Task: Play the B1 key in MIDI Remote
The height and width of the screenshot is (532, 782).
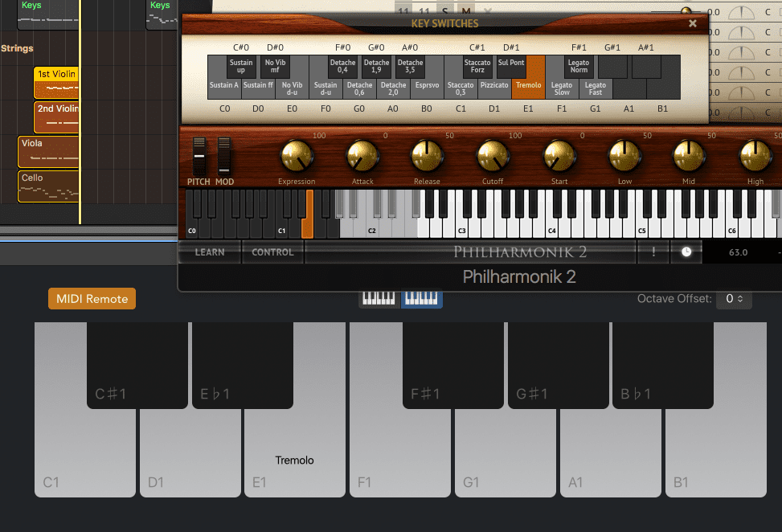Action: 715,454
